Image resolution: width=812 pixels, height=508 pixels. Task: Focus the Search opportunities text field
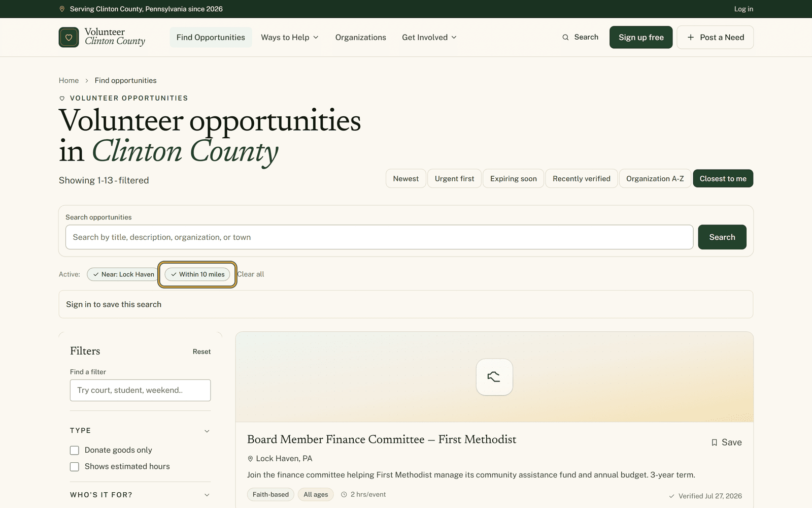point(379,237)
